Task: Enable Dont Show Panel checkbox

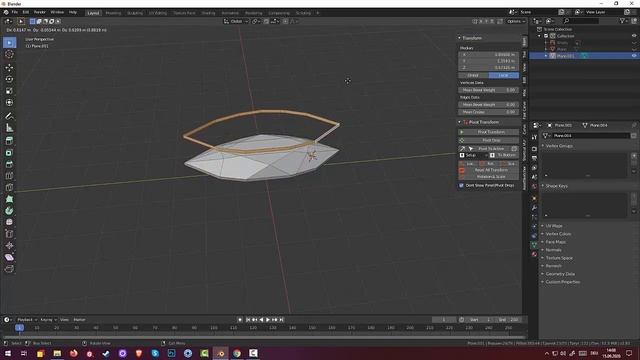Action: tap(462, 185)
